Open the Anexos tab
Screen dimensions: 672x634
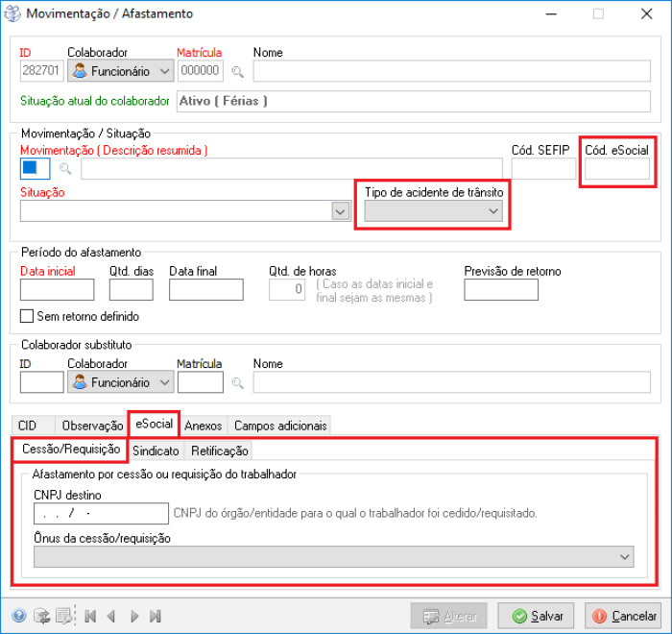pos(203,425)
